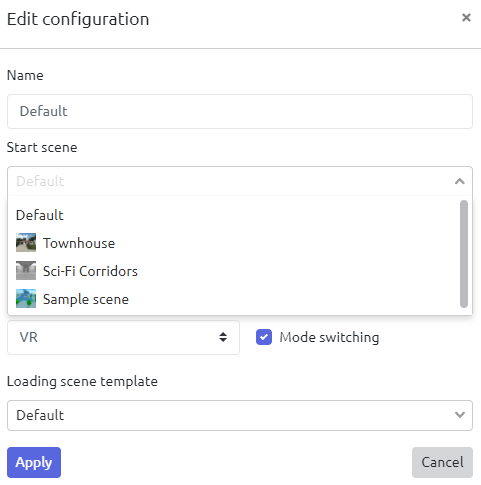Expand Loading scene template chevron
481x485 pixels.
460,415
